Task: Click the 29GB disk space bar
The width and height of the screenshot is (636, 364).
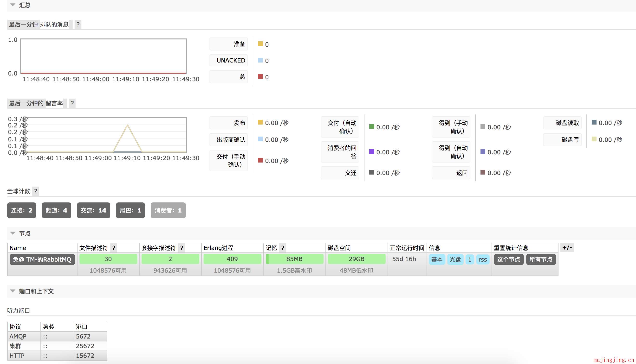Action: 357,259
